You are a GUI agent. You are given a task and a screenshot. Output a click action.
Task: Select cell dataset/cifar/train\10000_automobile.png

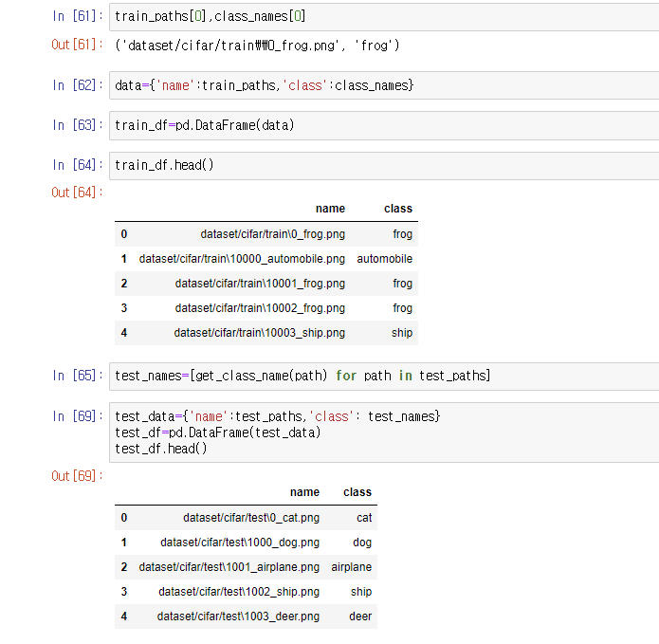click(242, 259)
